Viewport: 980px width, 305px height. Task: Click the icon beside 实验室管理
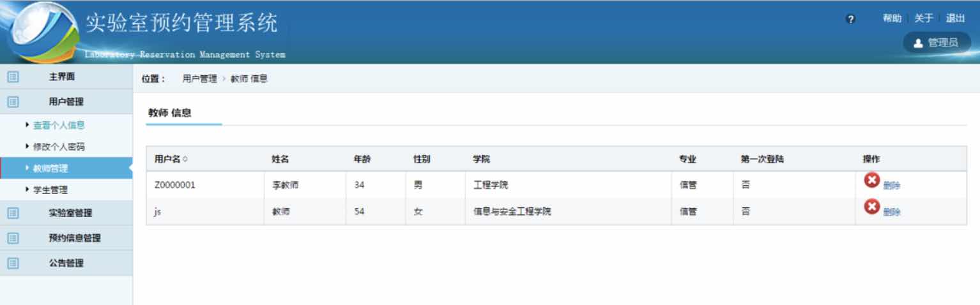[13, 213]
